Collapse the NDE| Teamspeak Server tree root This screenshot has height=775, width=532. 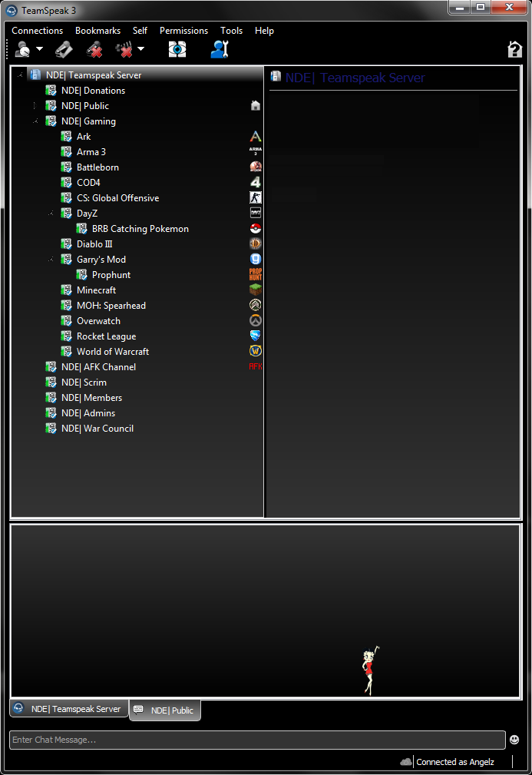point(20,75)
